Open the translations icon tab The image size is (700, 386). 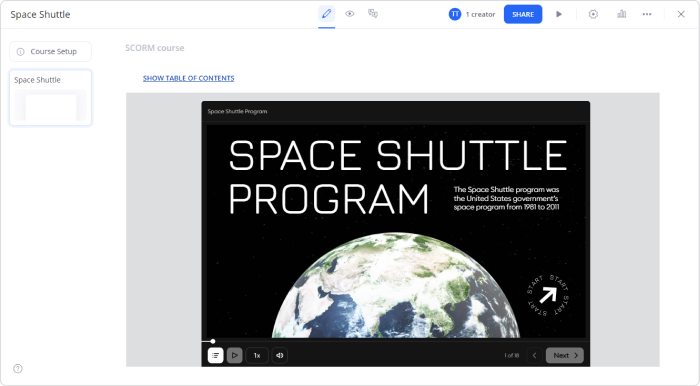coord(373,14)
